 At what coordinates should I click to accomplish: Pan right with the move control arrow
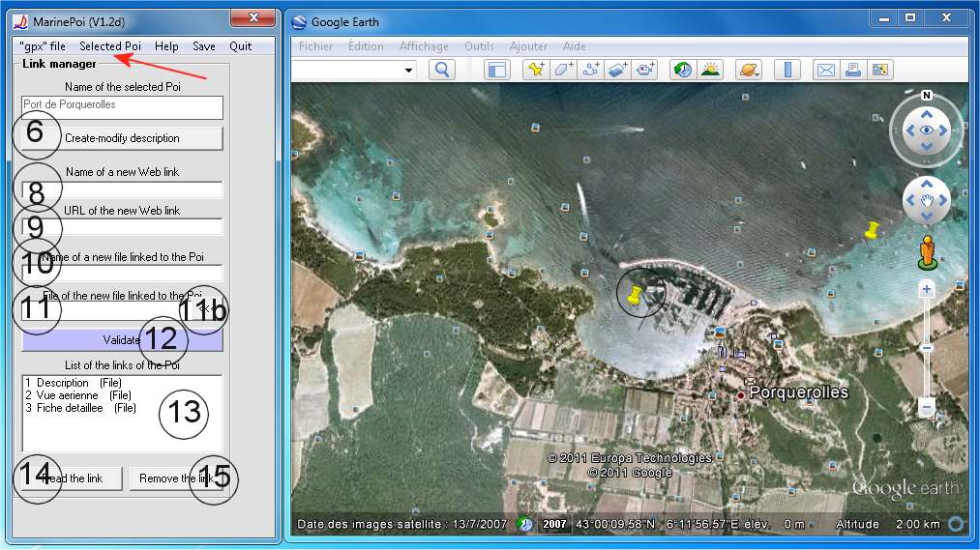click(x=942, y=200)
